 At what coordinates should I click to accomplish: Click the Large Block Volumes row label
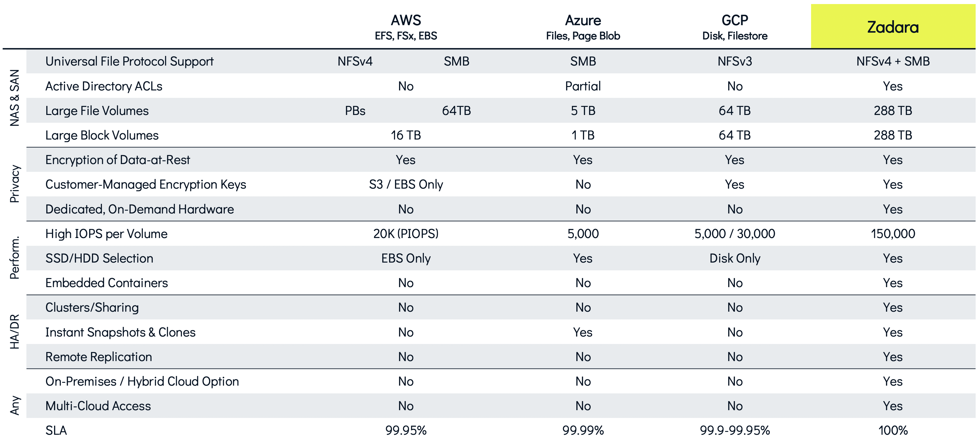coord(102,135)
